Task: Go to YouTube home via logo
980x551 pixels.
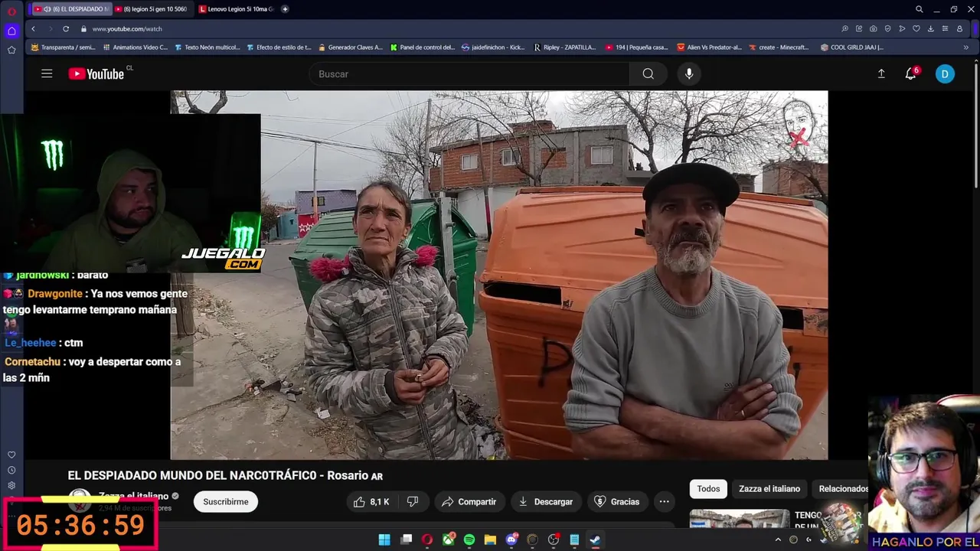Action: (96, 73)
